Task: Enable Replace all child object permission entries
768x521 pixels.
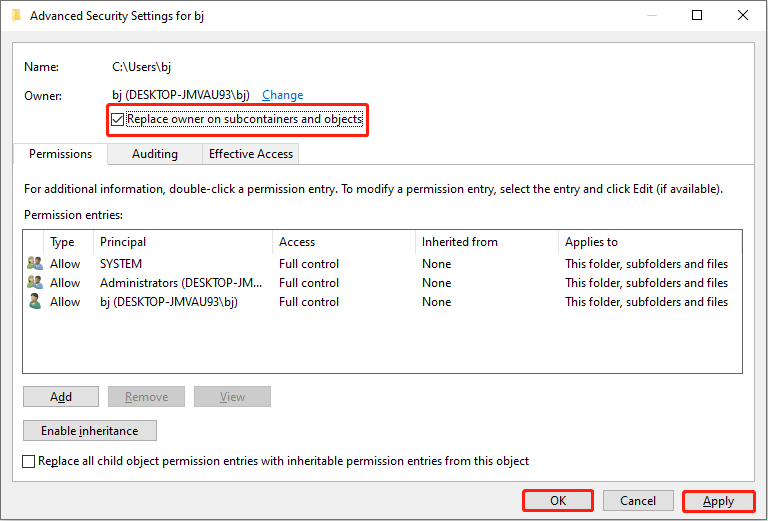Action: tap(29, 461)
